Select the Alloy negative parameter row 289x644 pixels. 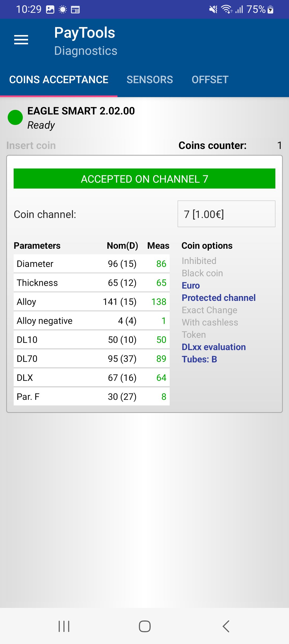(92, 321)
